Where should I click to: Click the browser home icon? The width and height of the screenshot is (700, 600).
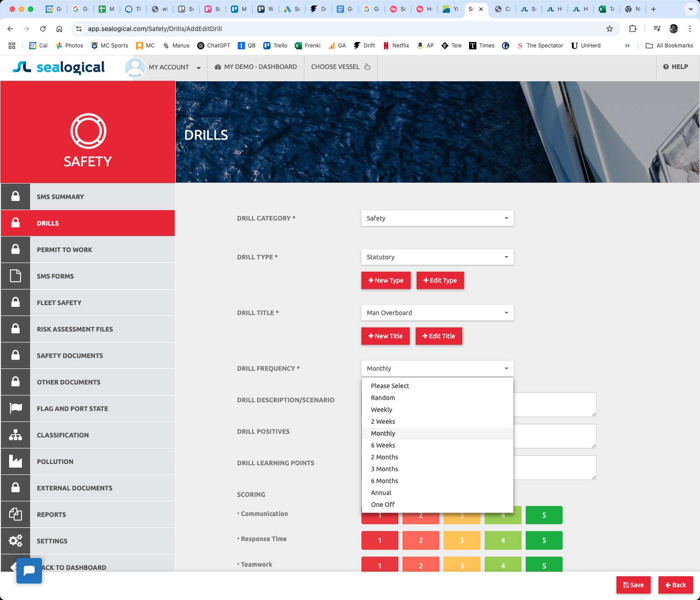59,29
